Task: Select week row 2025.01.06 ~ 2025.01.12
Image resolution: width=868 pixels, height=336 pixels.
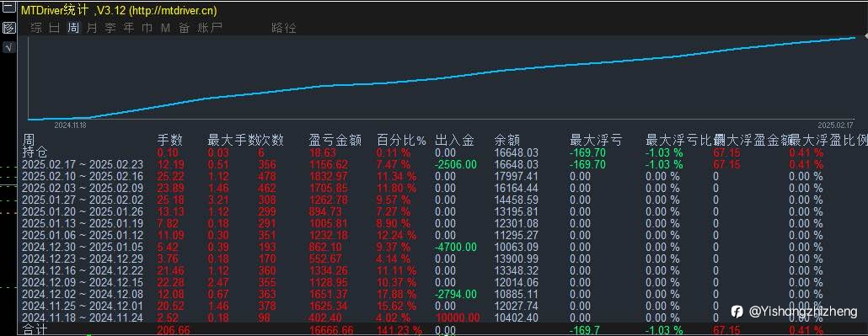Action: [x=83, y=235]
